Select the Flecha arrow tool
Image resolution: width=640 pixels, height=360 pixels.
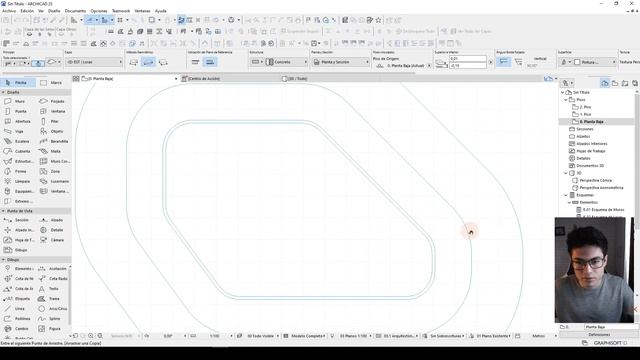[x=18, y=83]
